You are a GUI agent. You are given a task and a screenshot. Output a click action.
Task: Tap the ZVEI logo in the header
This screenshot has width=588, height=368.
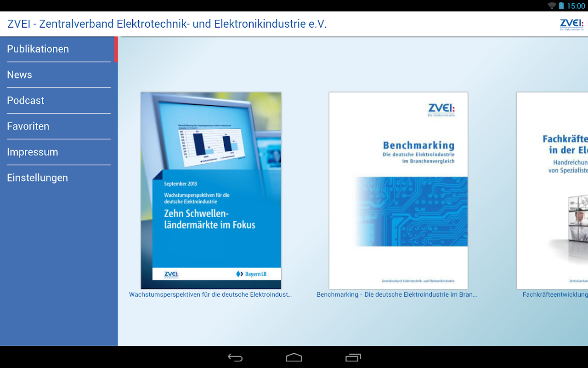(571, 24)
